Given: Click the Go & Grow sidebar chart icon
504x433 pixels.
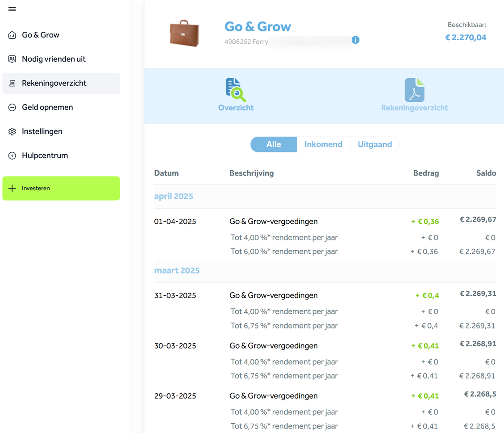Looking at the screenshot, I should click(x=12, y=35).
